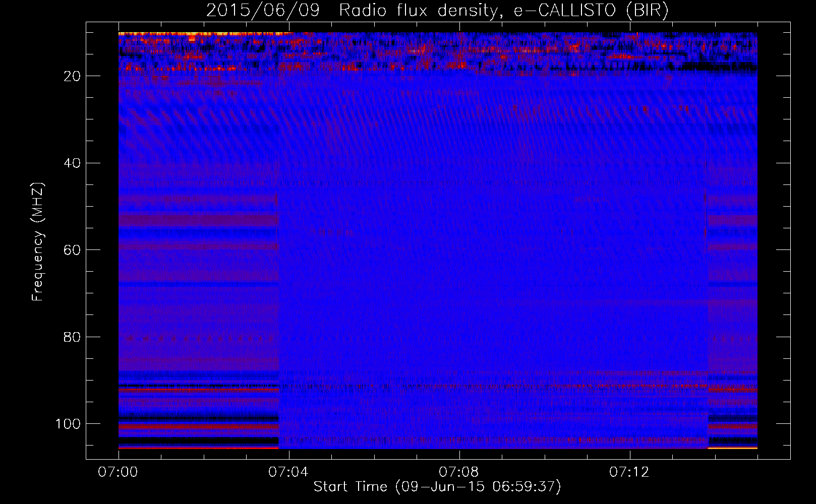The image size is (816, 504).
Task: Click the 100 MHz frequency tick label
Action: coord(68,424)
